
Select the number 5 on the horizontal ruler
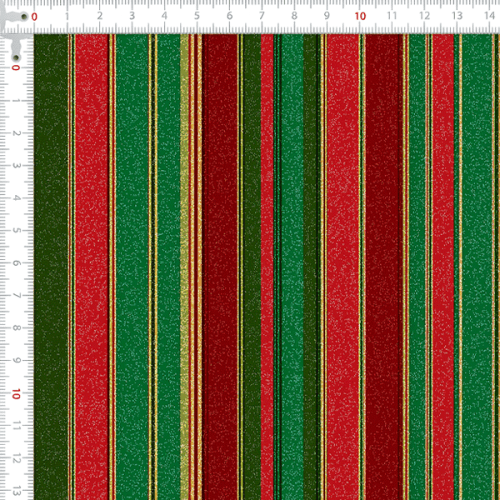(197, 16)
